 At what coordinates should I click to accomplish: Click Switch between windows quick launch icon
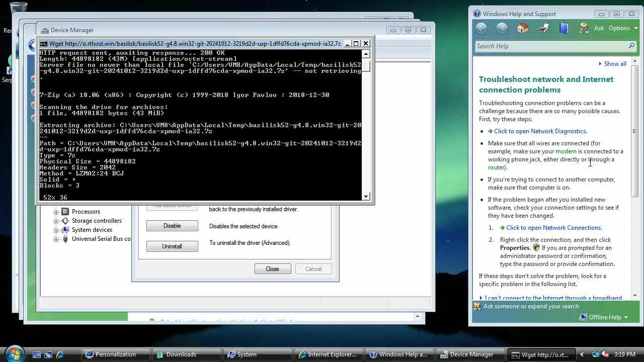[48, 354]
